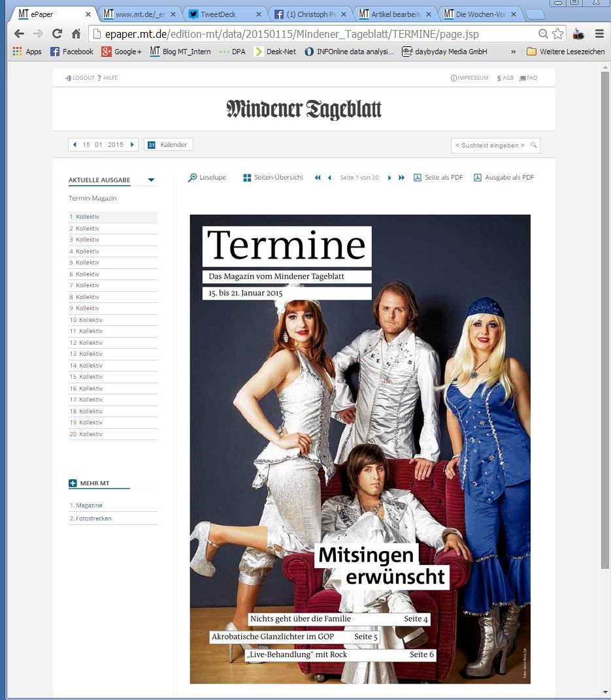The image size is (611, 700).
Task: Go to the next page arrow
Action: 389,178
